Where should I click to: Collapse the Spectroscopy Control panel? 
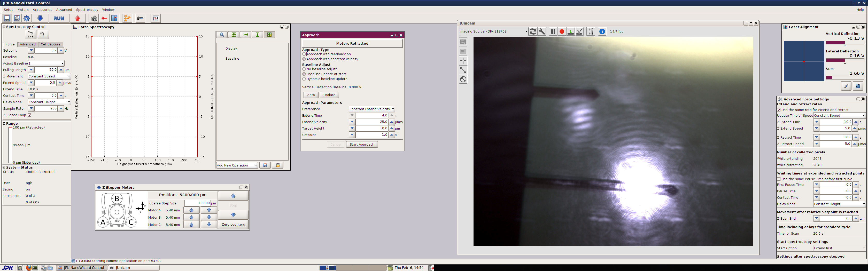pos(4,27)
